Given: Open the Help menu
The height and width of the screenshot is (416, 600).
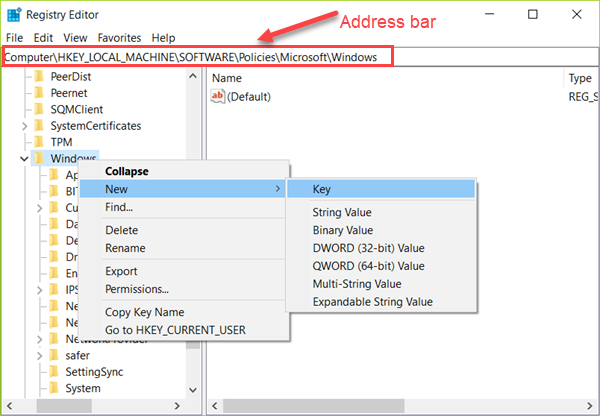Looking at the screenshot, I should (163, 38).
